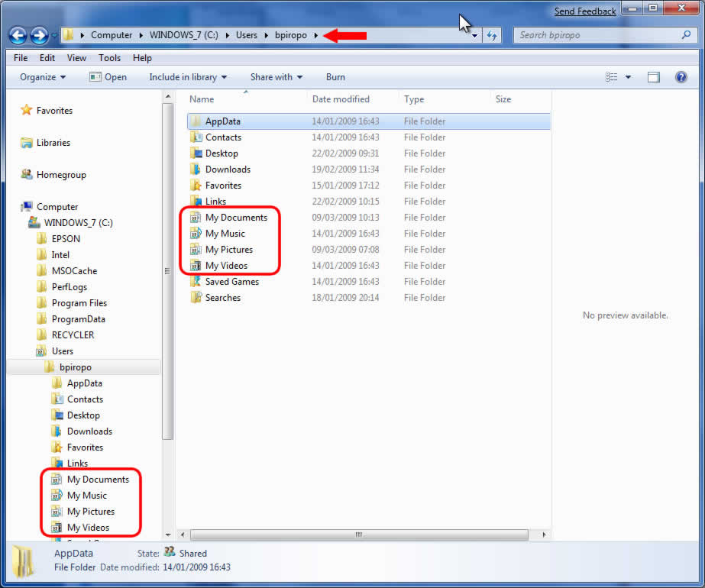The width and height of the screenshot is (705, 588).
Task: Open the Edit menu
Action: [x=47, y=58]
